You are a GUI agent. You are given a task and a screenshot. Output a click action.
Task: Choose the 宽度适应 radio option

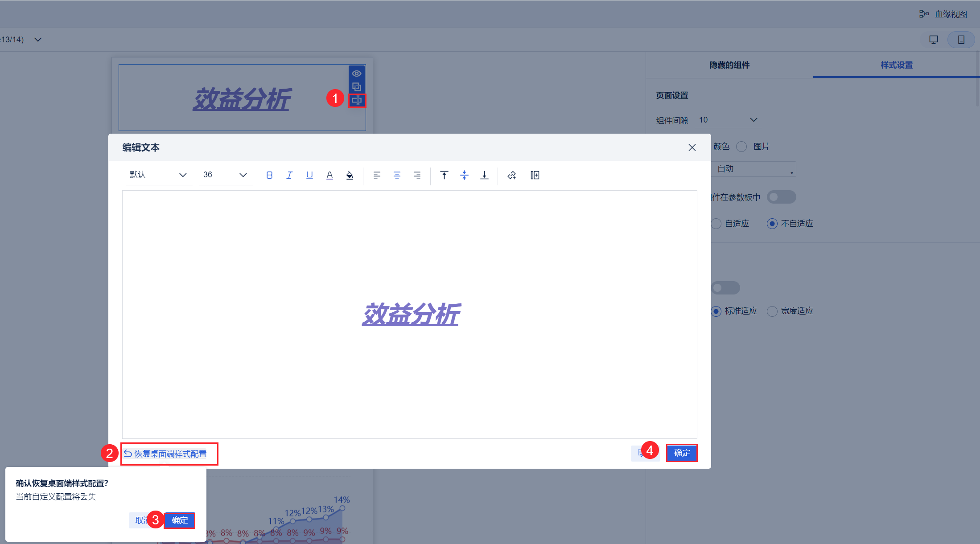click(772, 311)
